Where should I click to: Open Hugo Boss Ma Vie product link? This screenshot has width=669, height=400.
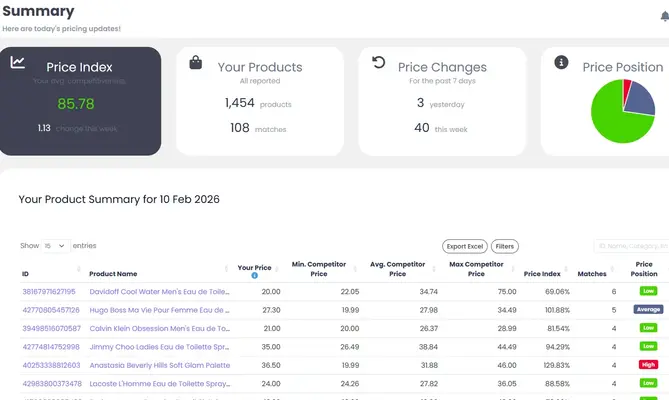159,310
